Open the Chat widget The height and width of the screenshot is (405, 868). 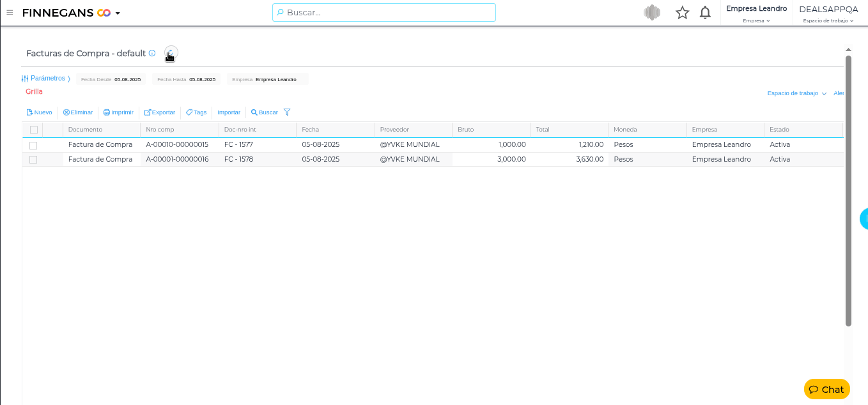pyautogui.click(x=826, y=389)
